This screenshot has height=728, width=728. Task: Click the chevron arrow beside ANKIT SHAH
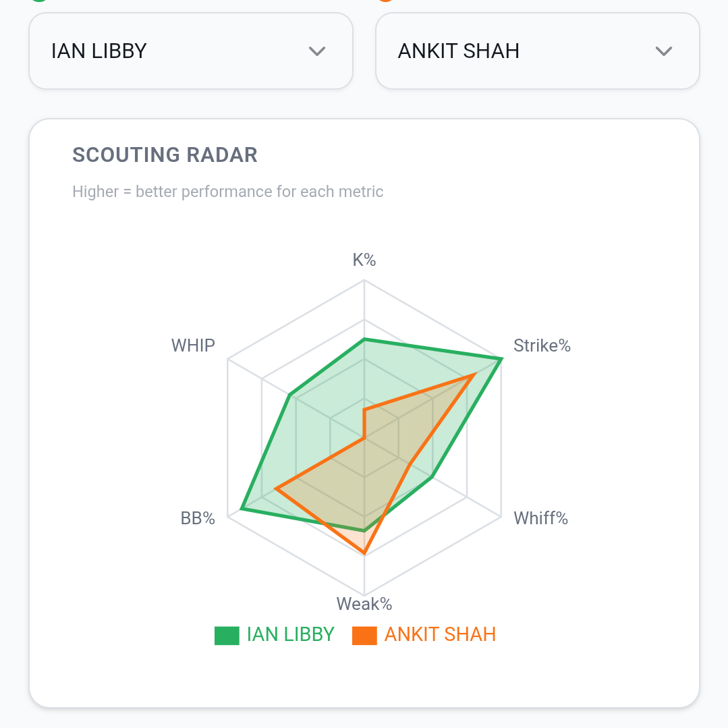point(664,51)
